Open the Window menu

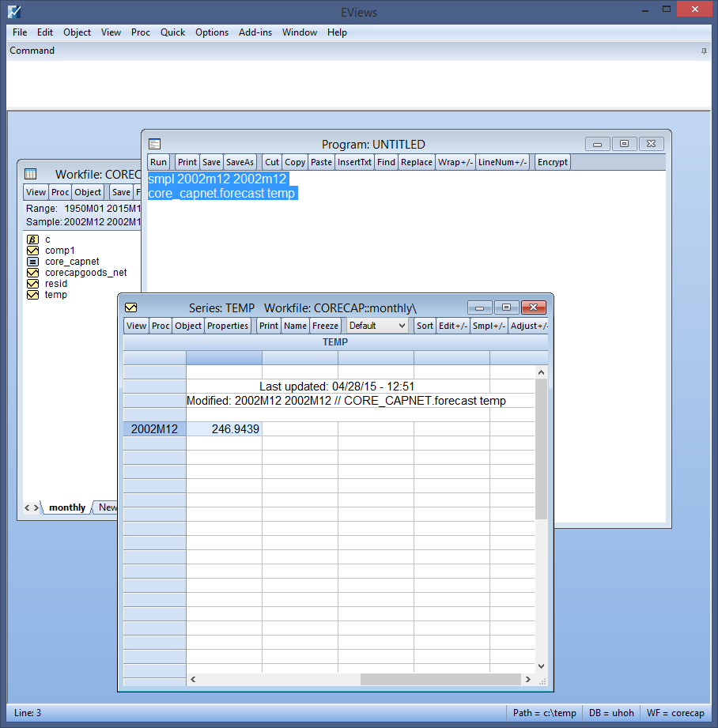(x=300, y=32)
